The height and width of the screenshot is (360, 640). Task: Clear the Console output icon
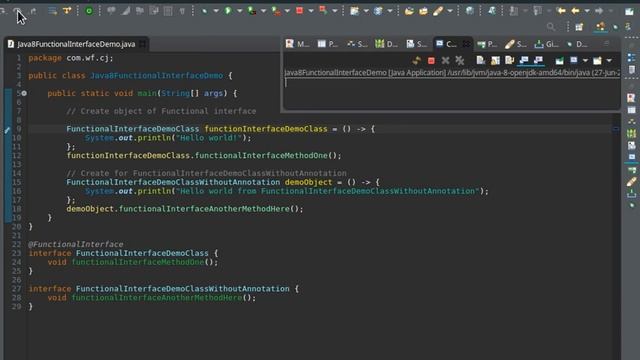(481, 61)
